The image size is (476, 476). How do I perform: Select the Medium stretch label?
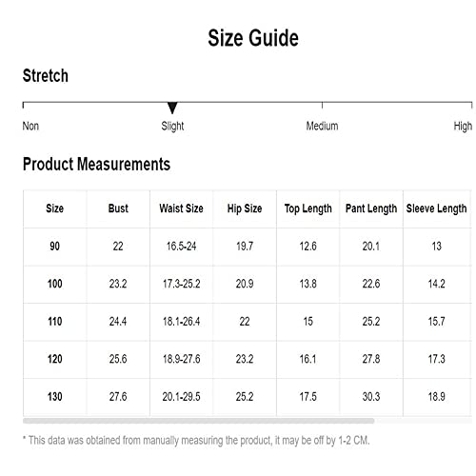(322, 126)
